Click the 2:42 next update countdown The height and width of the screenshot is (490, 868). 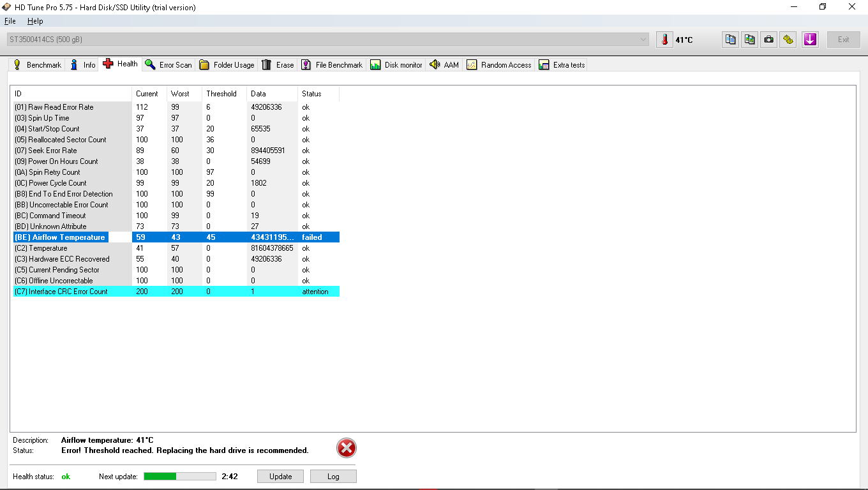pos(230,477)
